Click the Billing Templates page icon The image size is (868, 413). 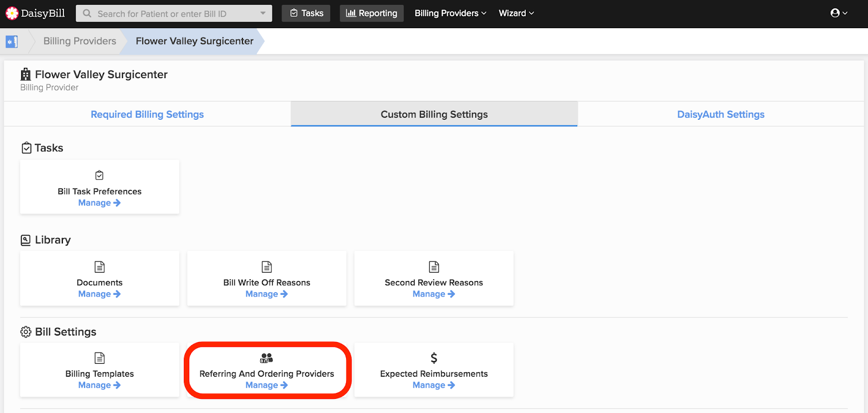100,358
